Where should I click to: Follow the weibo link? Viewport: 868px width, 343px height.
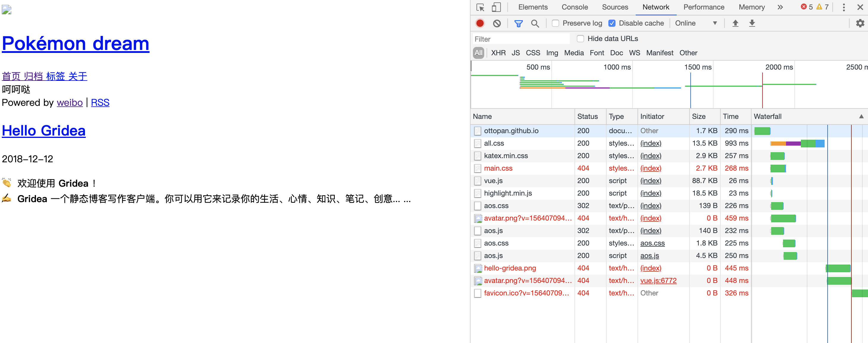[70, 103]
